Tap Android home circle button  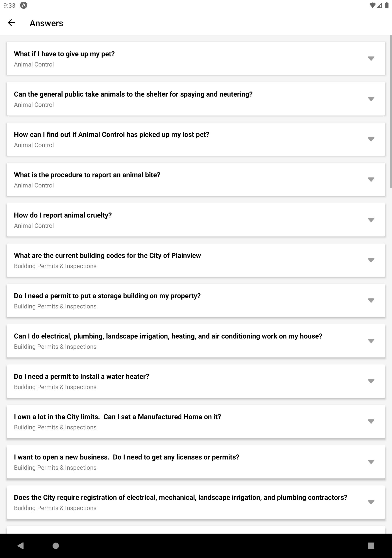(56, 546)
